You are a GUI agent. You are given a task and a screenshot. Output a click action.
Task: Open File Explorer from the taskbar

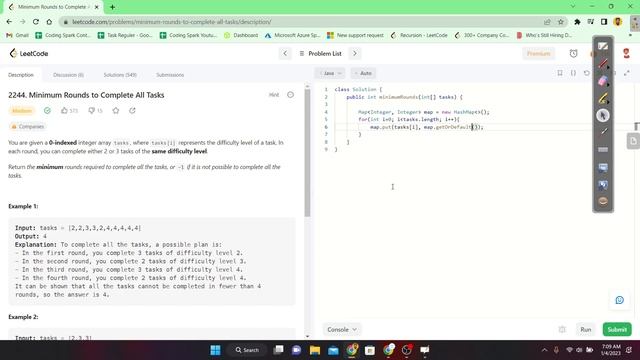tap(315, 350)
